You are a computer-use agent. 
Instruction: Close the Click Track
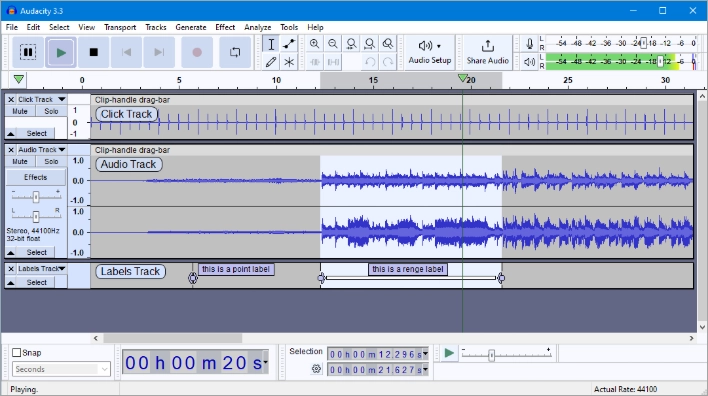click(x=11, y=99)
